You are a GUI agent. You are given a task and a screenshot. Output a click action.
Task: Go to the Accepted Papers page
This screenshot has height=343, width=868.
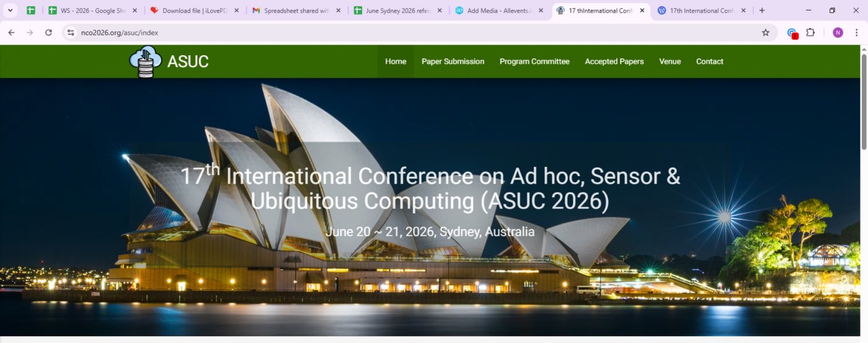tap(614, 61)
